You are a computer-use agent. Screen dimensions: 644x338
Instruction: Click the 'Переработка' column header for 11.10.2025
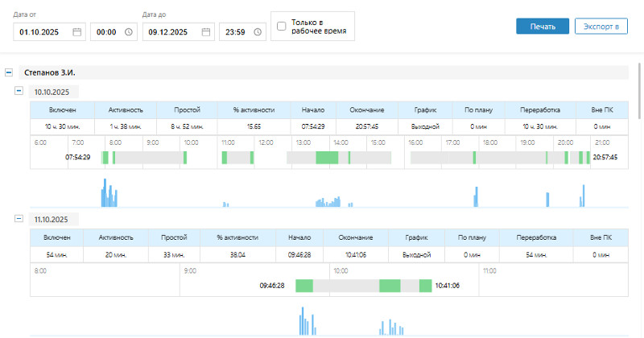(536, 237)
